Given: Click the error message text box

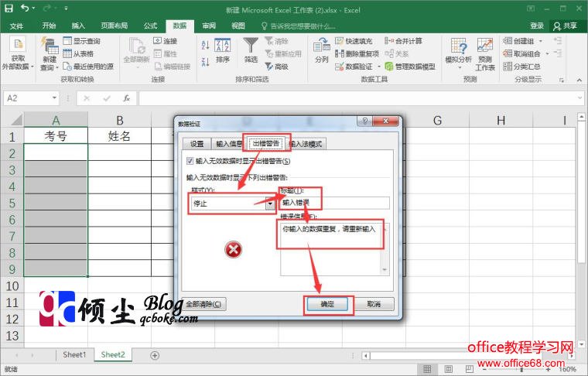Looking at the screenshot, I should tap(334, 249).
